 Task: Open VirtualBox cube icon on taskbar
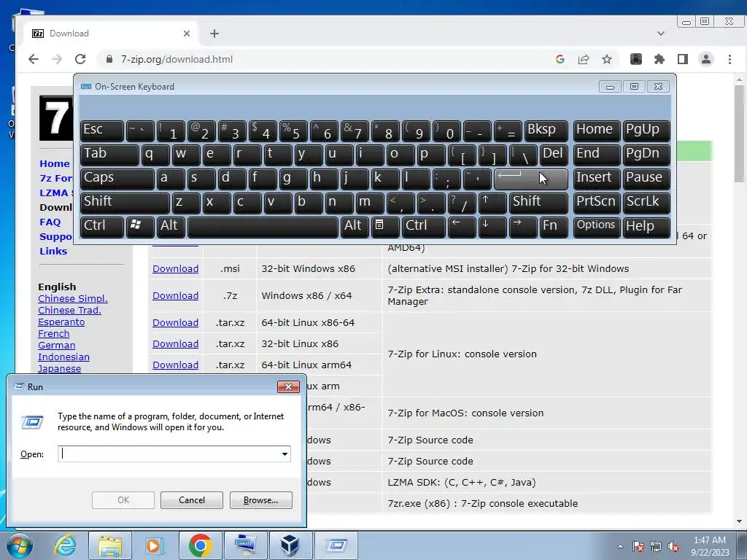(290, 545)
